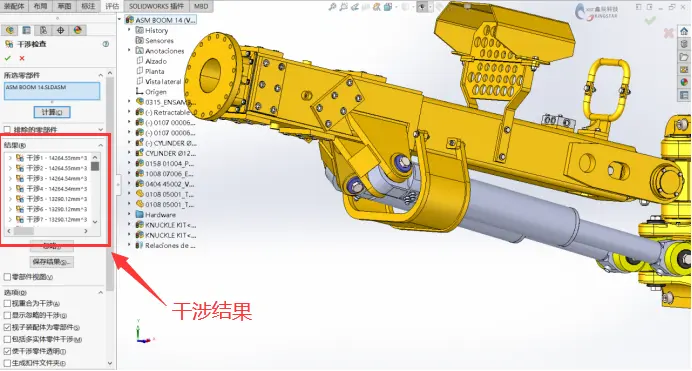Click the red X in viewport corner
Screen dimensions: 692x371
[x=669, y=33]
